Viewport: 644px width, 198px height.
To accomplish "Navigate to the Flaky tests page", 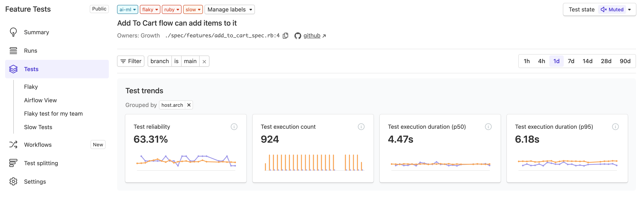I will (31, 86).
